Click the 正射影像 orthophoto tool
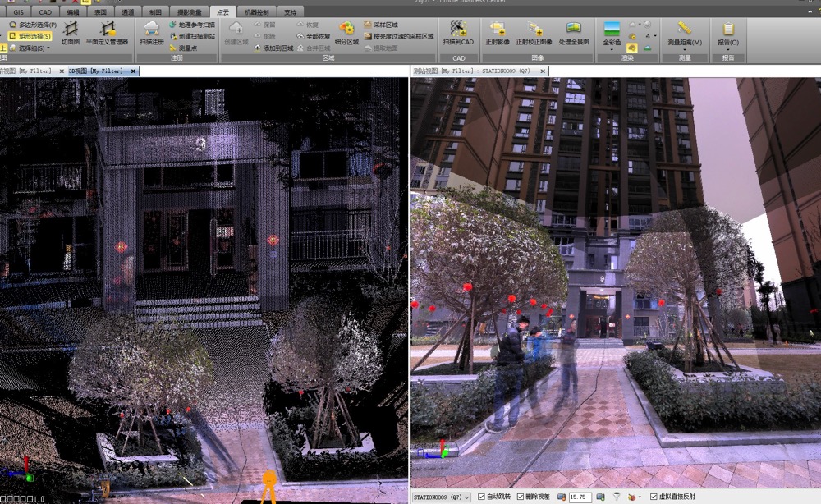The height and width of the screenshot is (504, 821). click(x=498, y=33)
